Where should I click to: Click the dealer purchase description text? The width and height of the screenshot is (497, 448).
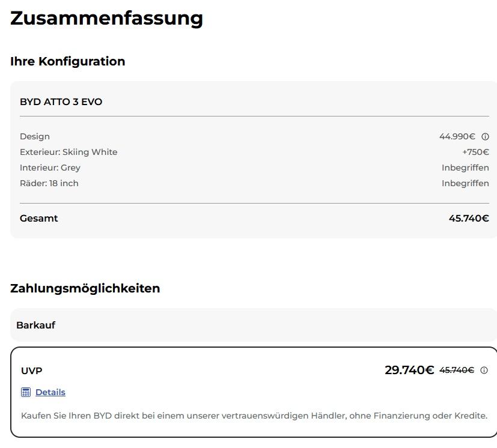click(x=254, y=416)
